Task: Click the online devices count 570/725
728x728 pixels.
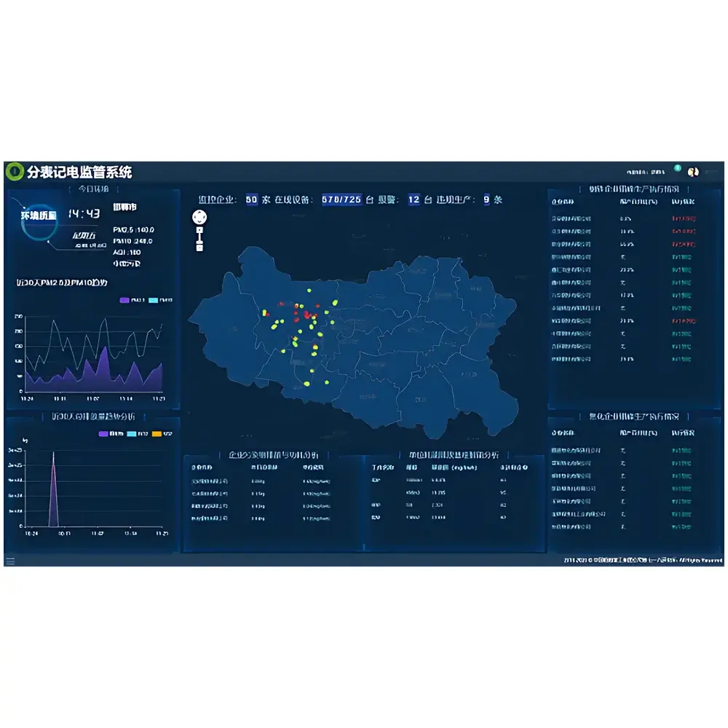Action: point(341,199)
